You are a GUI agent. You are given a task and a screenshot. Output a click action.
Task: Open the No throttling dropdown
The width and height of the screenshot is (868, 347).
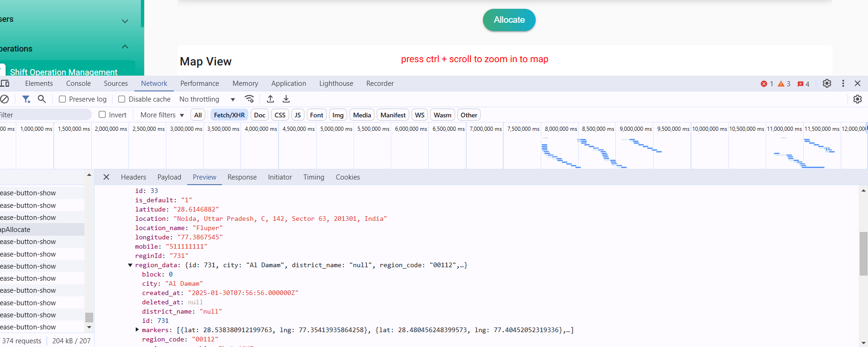tap(207, 99)
